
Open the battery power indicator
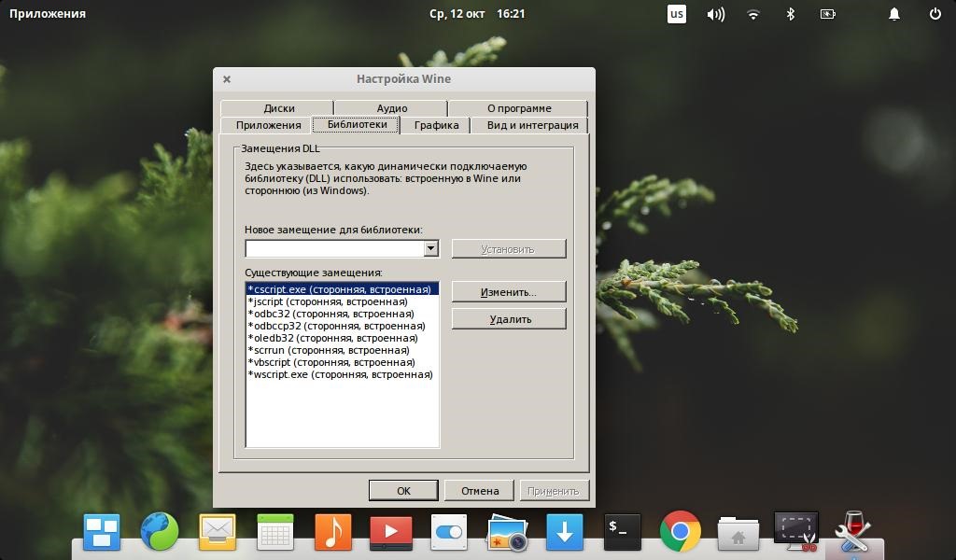coord(828,14)
